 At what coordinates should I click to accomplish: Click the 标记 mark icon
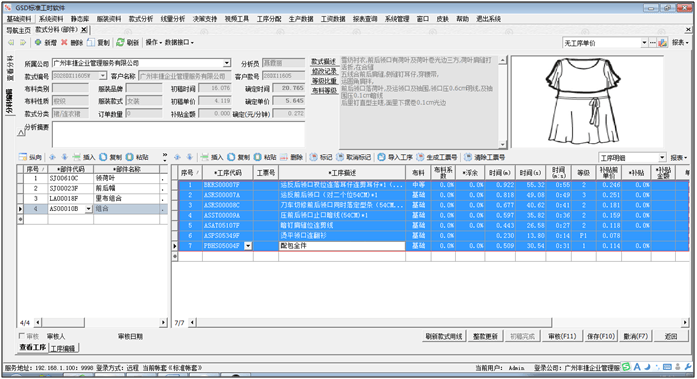(x=313, y=157)
